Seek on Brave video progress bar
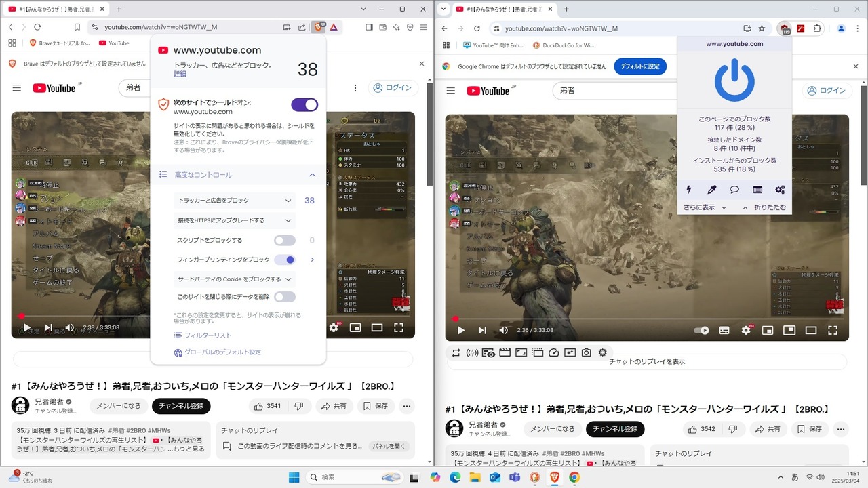Image resolution: width=868 pixels, height=488 pixels. coord(213,316)
